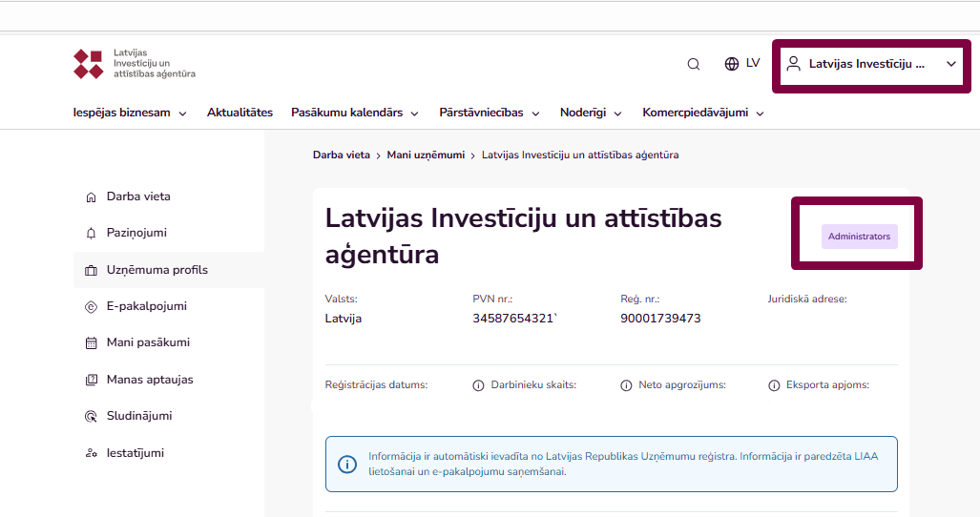Click the Mani pasākumi calendar icon

point(92,343)
